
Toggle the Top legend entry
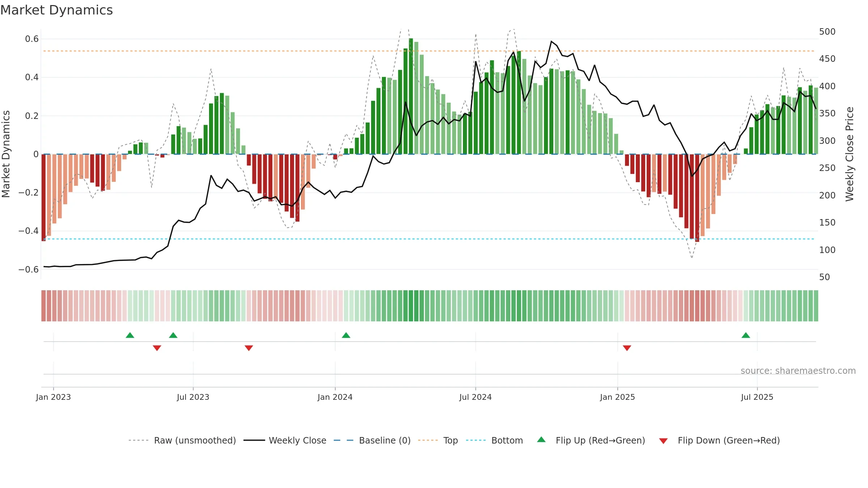(438, 440)
